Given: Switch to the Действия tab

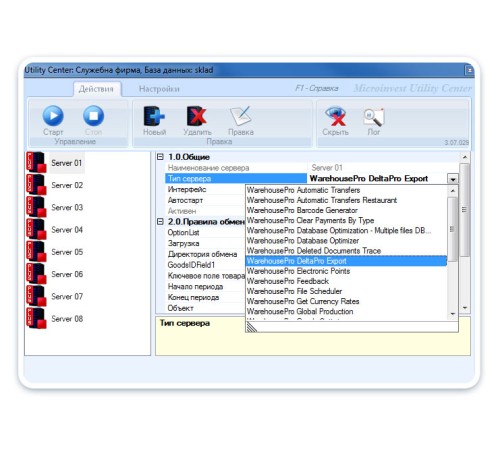Looking at the screenshot, I should (x=96, y=89).
